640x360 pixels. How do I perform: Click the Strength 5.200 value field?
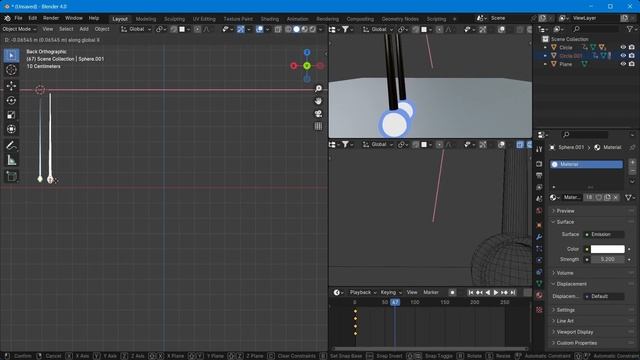pos(607,260)
